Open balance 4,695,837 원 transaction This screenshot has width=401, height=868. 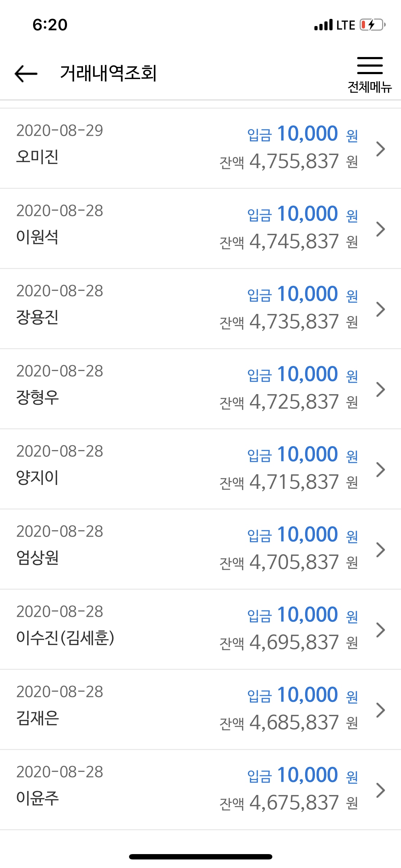(x=200, y=629)
